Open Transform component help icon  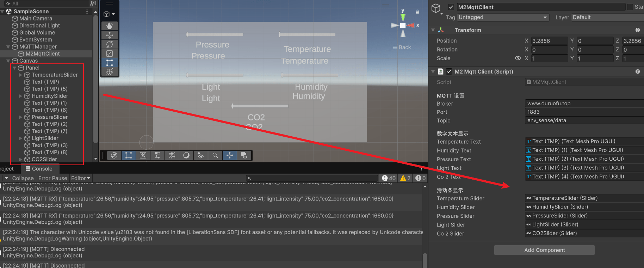click(637, 30)
